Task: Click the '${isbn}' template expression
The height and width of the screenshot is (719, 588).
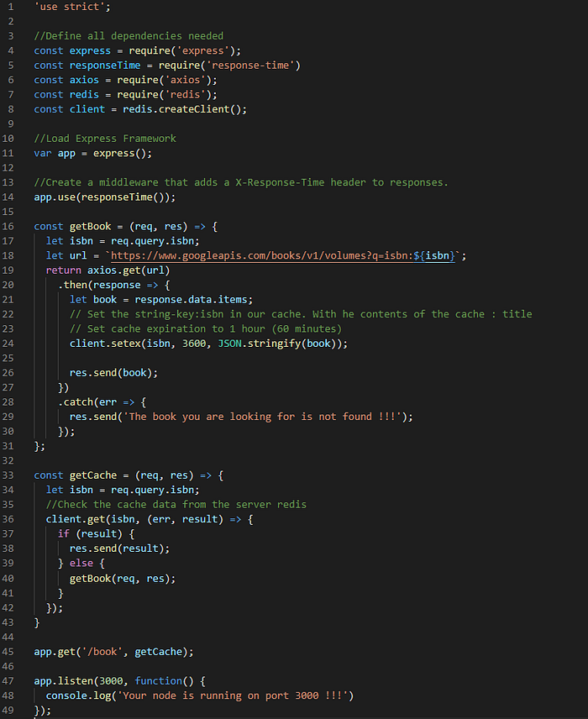Action: [x=434, y=256]
